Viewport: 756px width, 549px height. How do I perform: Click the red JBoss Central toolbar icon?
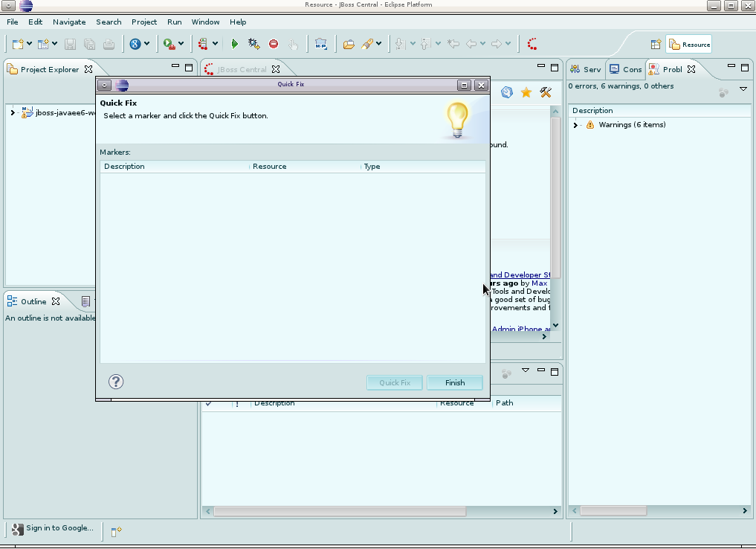point(532,45)
